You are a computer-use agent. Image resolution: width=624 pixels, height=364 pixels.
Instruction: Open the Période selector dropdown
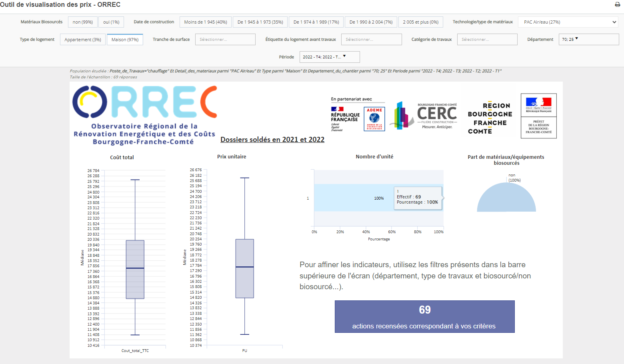coord(330,57)
